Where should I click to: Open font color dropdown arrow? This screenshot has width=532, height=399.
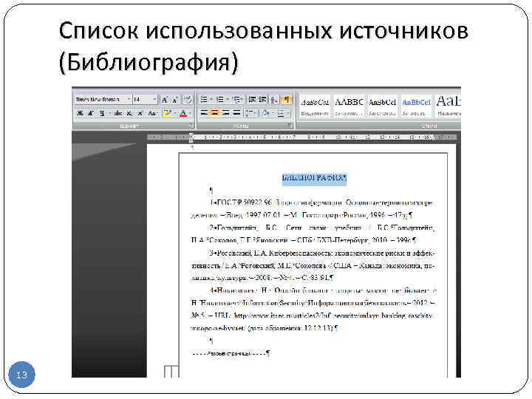click(190, 113)
